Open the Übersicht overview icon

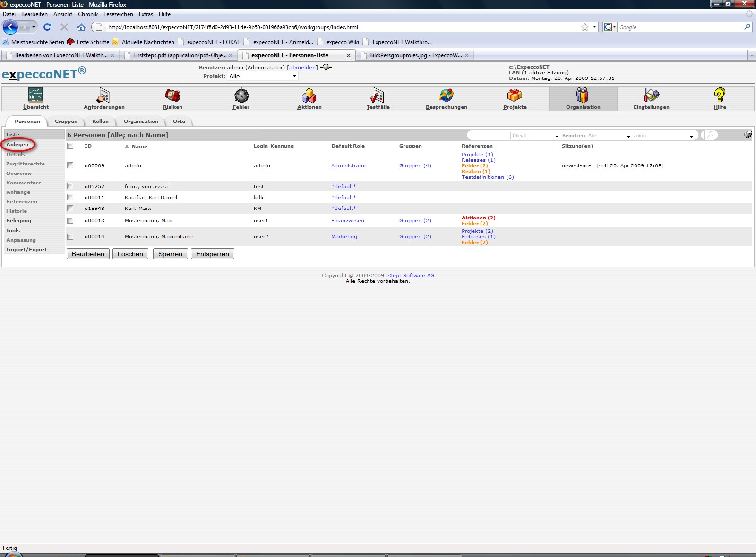(x=36, y=96)
